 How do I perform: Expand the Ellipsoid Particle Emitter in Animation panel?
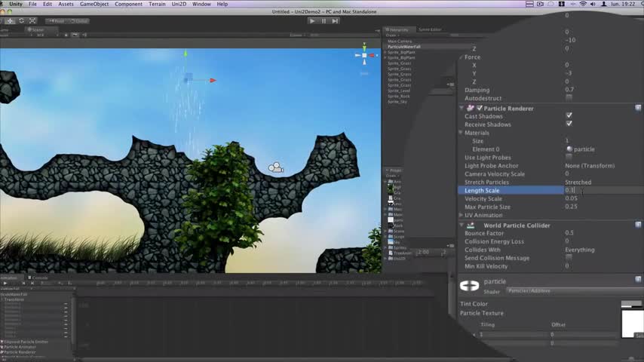pos(2,342)
